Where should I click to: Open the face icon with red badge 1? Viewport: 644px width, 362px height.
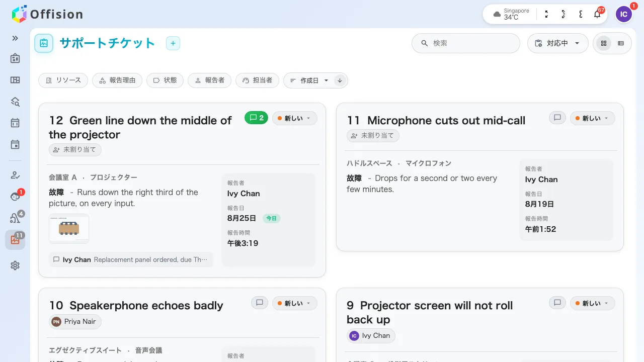point(15,197)
